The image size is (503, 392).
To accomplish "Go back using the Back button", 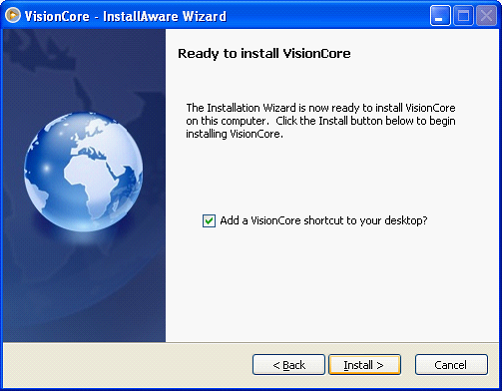I will (x=289, y=365).
